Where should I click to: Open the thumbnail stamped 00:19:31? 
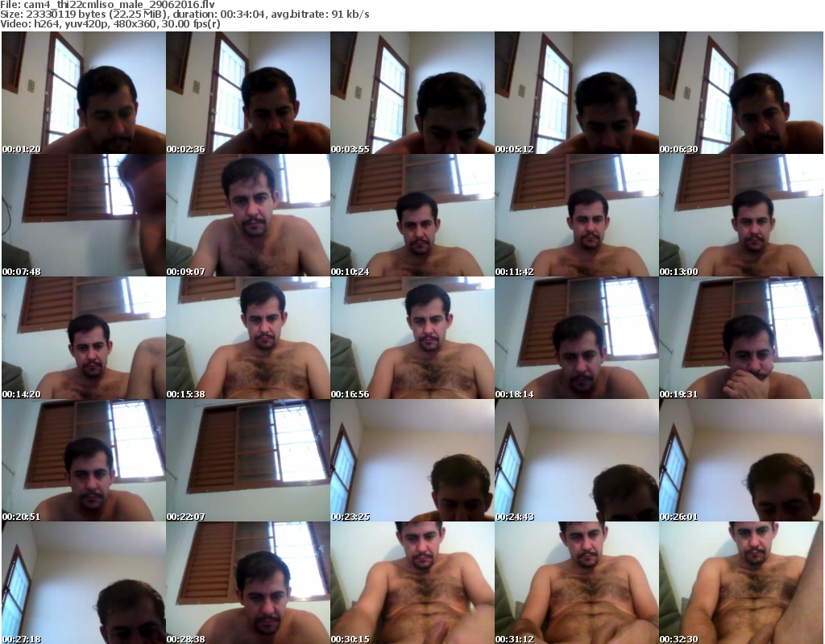click(741, 338)
